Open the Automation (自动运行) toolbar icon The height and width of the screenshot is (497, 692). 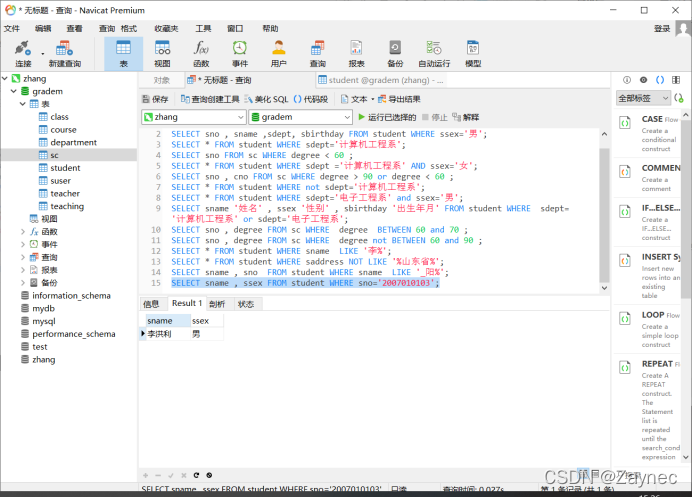click(x=434, y=53)
